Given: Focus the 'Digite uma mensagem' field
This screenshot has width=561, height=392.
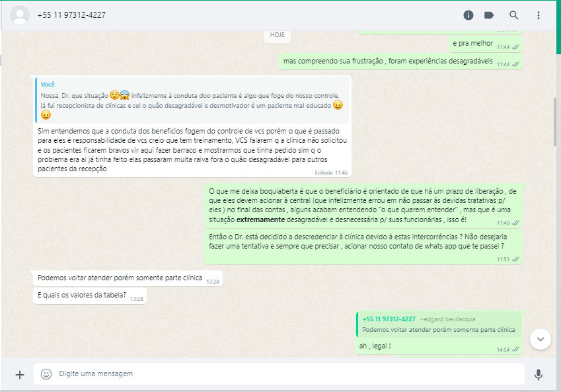Looking at the screenshot, I should 279,373.
